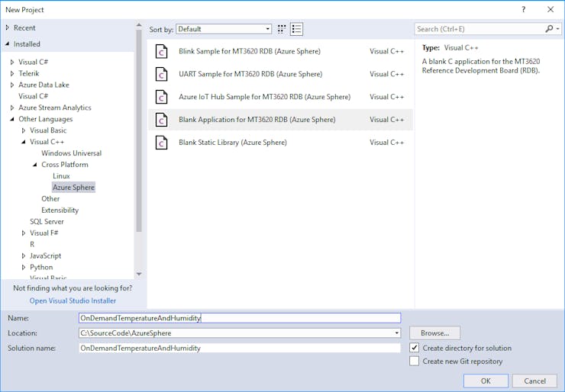This screenshot has height=392, width=565.
Task: Select Azure IoT Hub Sample template
Action: 280,97
